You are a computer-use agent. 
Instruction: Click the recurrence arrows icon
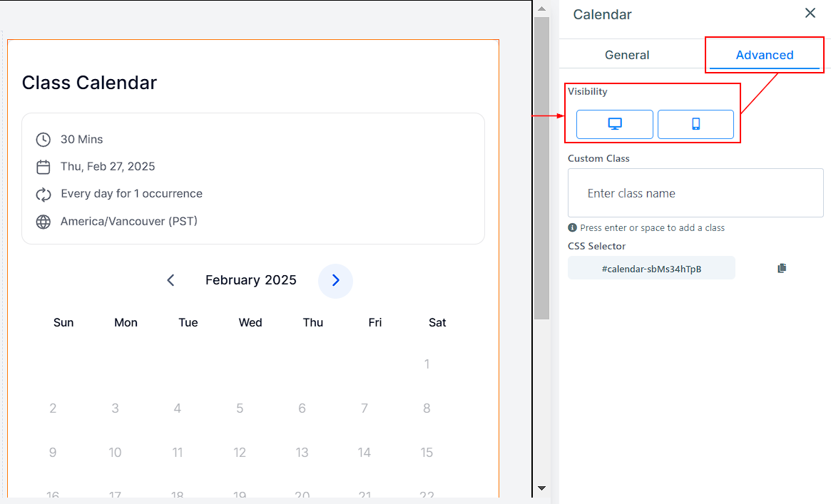click(44, 194)
